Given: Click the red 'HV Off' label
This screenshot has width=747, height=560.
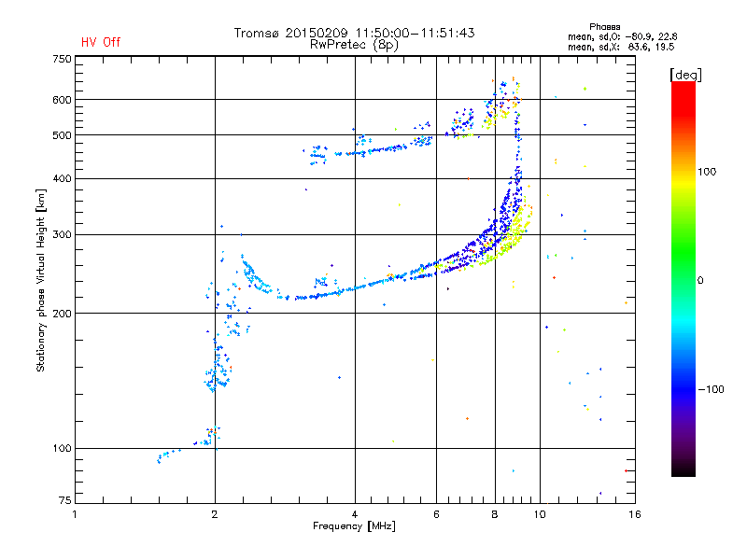Looking at the screenshot, I should pyautogui.click(x=101, y=42).
